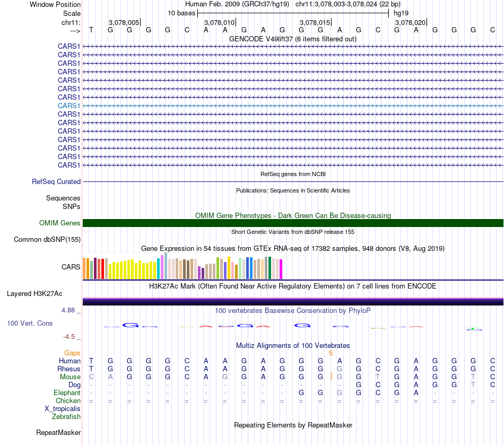Open the GENCODE V49lift37 track title

click(x=292, y=39)
